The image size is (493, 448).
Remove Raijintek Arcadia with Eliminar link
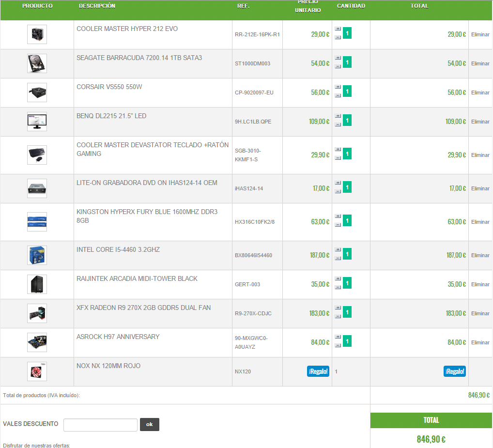coord(480,284)
